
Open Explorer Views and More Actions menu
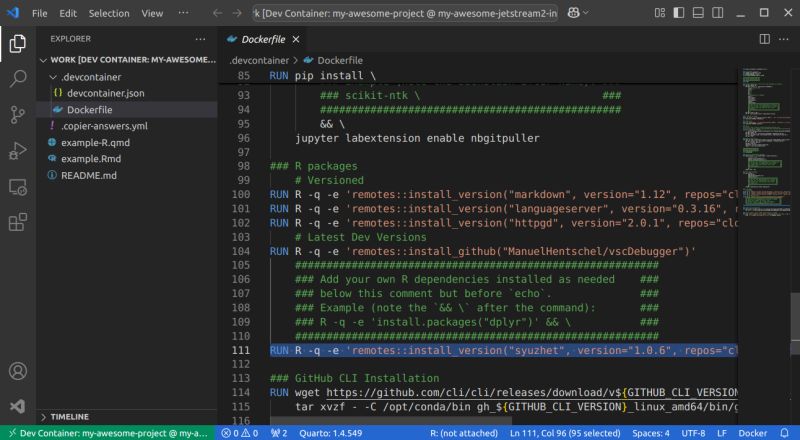coord(200,39)
